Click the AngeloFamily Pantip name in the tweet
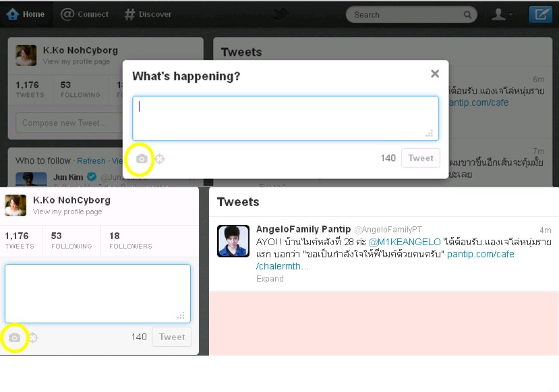The image size is (559, 392). pyautogui.click(x=303, y=229)
